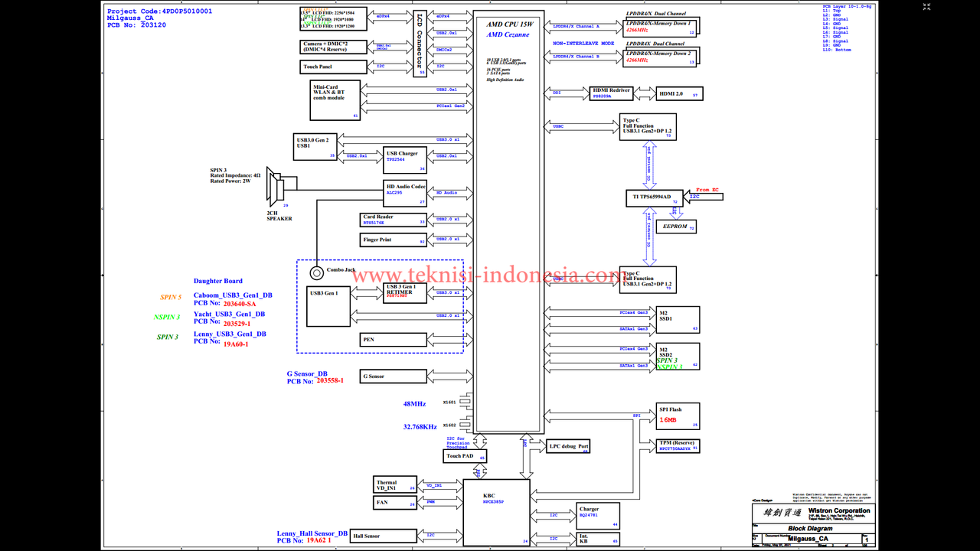Click the 'PEN' block
This screenshot has width=980, height=551.
point(393,340)
